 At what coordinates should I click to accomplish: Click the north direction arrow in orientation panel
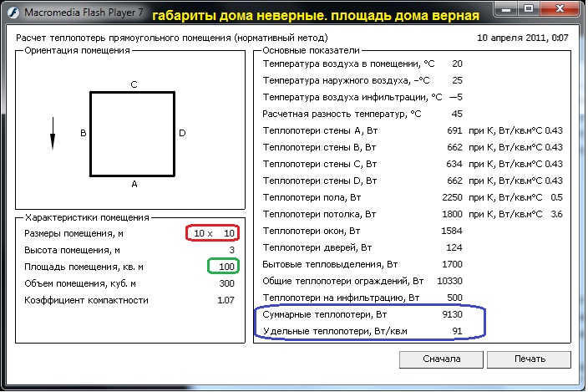[x=53, y=133]
